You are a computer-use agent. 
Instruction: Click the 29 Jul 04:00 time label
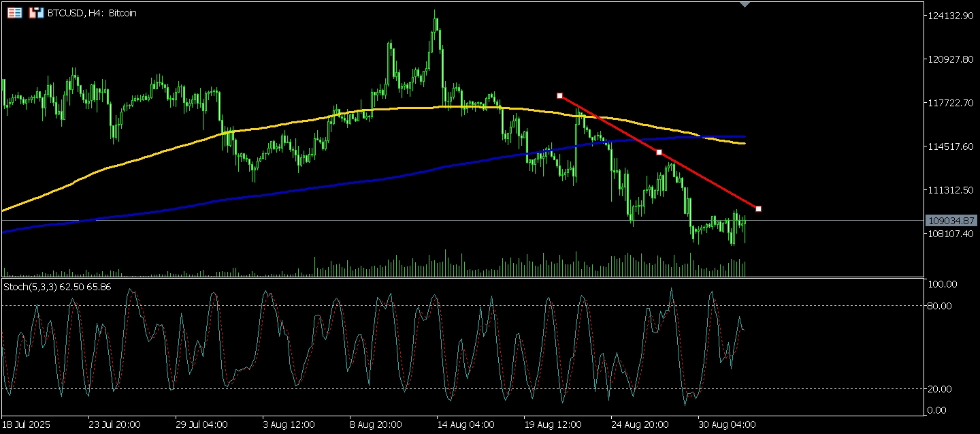pyautogui.click(x=201, y=424)
